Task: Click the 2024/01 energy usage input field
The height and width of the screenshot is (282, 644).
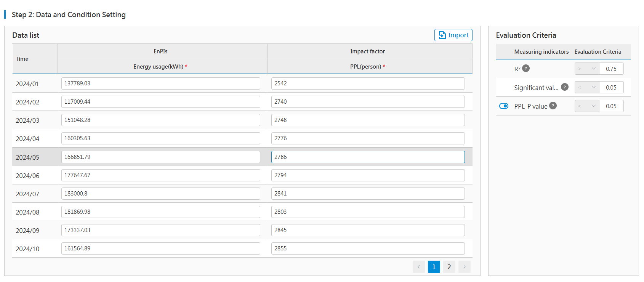Action: point(160,83)
